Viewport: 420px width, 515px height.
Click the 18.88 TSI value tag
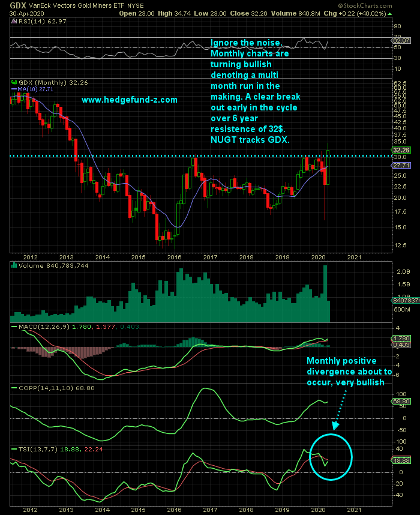401,460
